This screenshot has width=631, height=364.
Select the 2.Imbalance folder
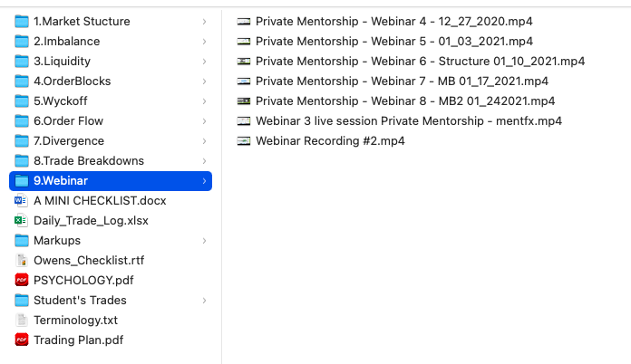pyautogui.click(x=66, y=41)
